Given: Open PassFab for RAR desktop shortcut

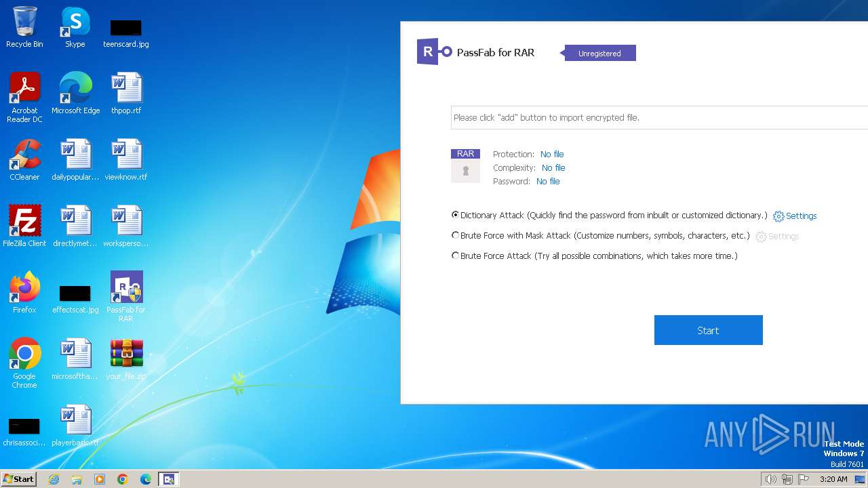Looking at the screenshot, I should point(126,297).
